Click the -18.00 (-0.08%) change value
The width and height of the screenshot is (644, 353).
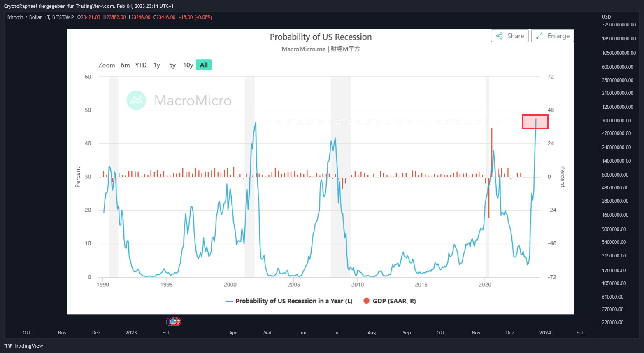click(195, 17)
